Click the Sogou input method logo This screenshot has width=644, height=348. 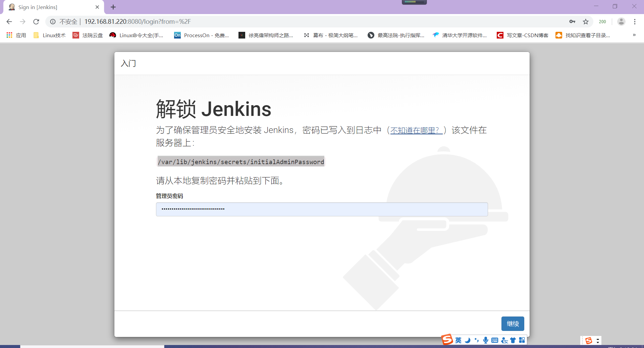(446, 340)
